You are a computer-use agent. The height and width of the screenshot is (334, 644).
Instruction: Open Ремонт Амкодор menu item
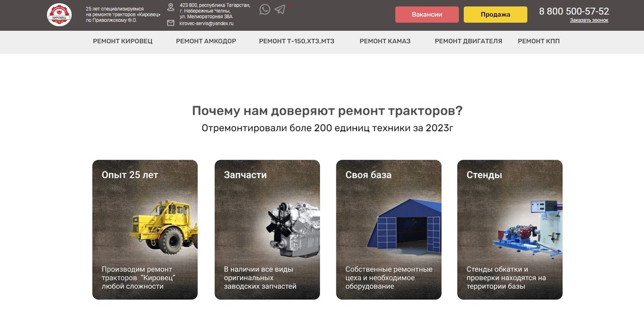point(206,41)
